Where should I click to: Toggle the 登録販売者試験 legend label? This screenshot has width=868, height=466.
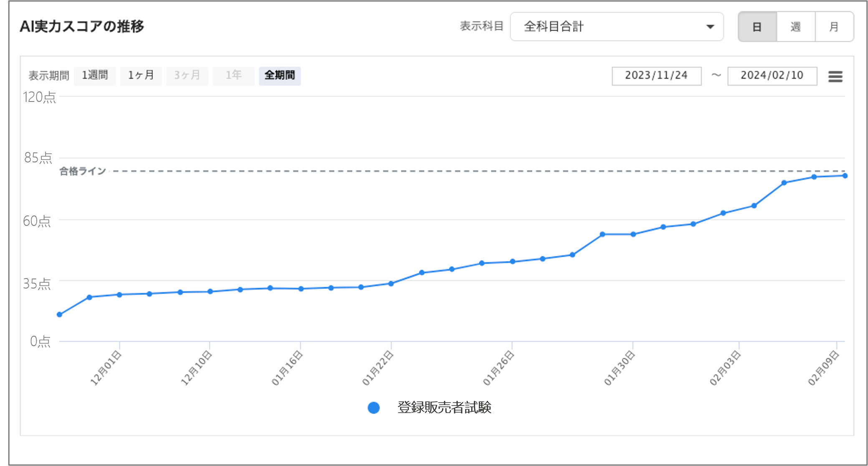(x=444, y=408)
